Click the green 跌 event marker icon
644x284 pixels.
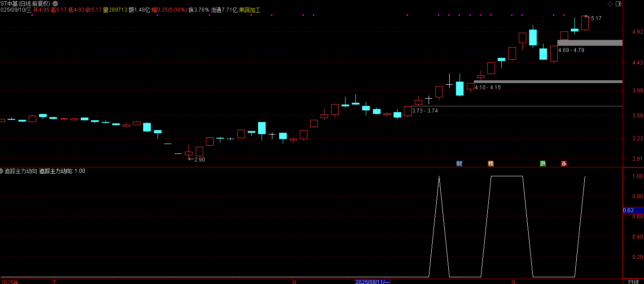coord(543,164)
